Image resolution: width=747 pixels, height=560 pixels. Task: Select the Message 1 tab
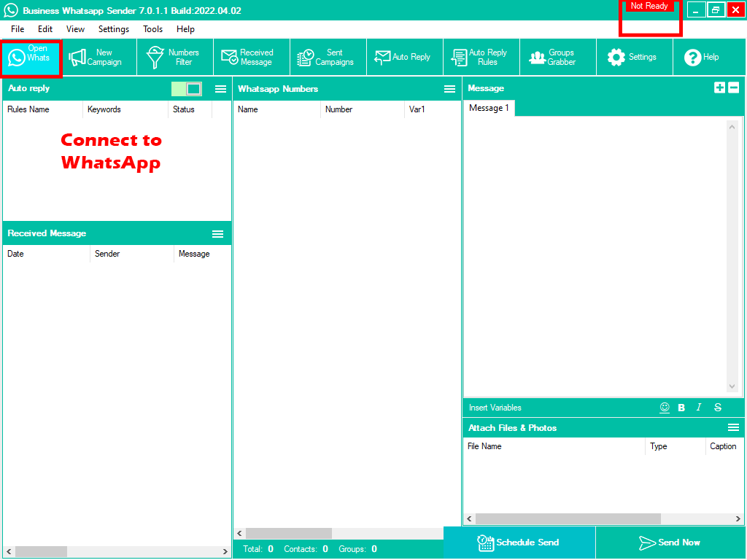[x=489, y=108]
